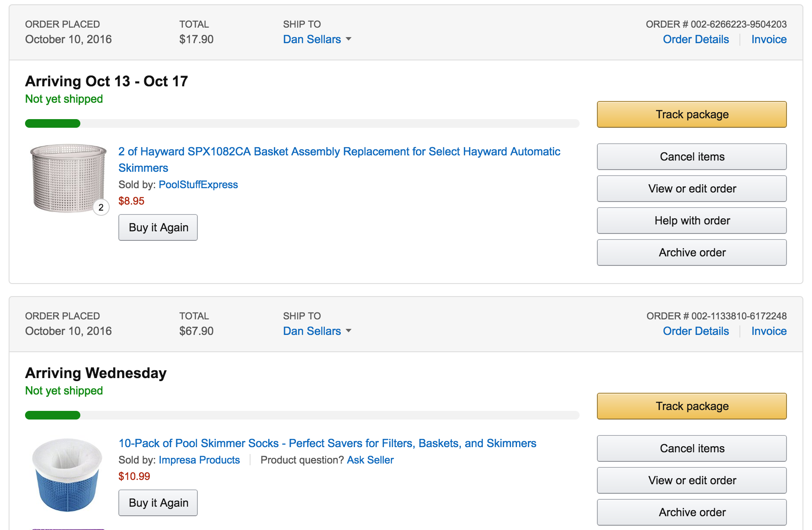This screenshot has width=812, height=530.
Task: Open Order Details for order 002-6266223-9504203
Action: tap(696, 39)
